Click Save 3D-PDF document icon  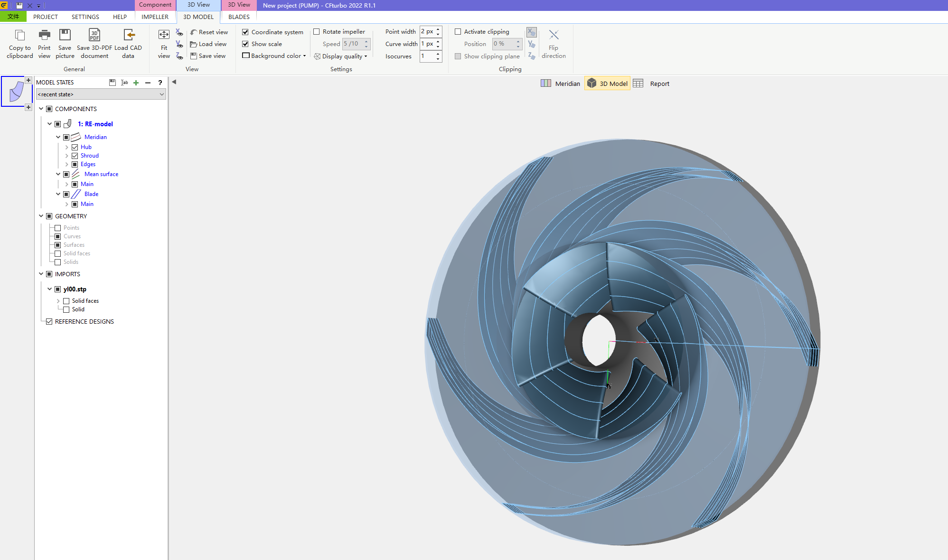[94, 36]
